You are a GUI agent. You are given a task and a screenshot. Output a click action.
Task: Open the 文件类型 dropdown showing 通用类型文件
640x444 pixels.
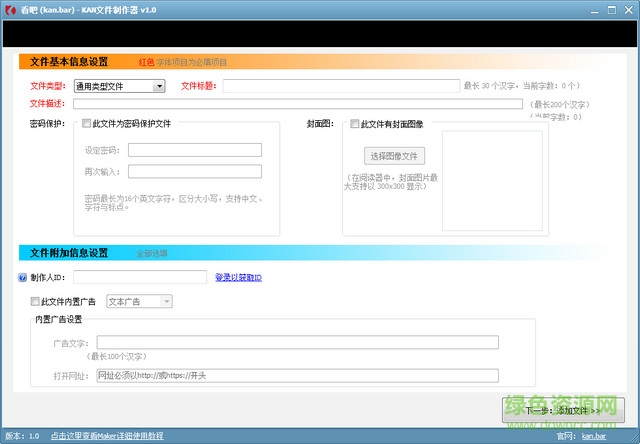[120, 86]
